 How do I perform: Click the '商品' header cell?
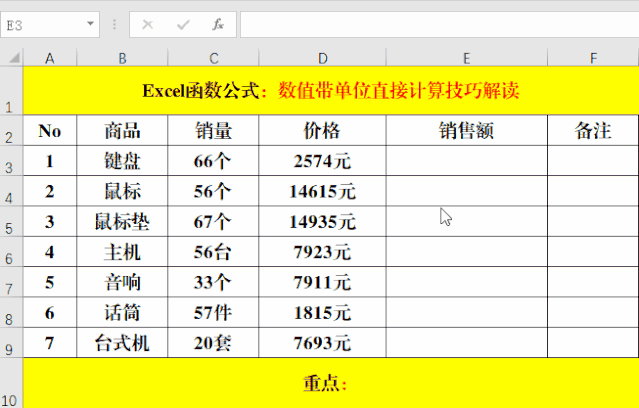[x=122, y=130]
